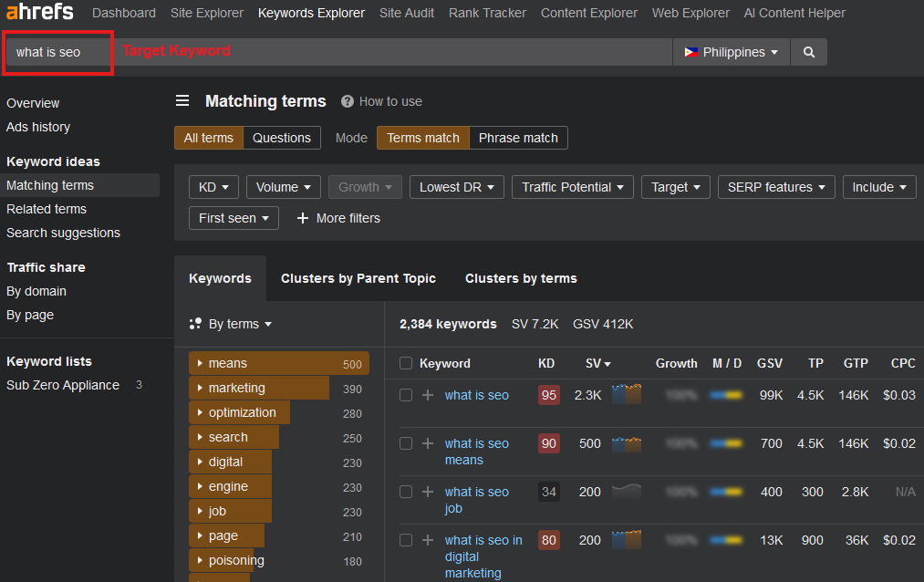Tick checkbox for 'what is seo means'
The image size is (924, 582).
(406, 443)
